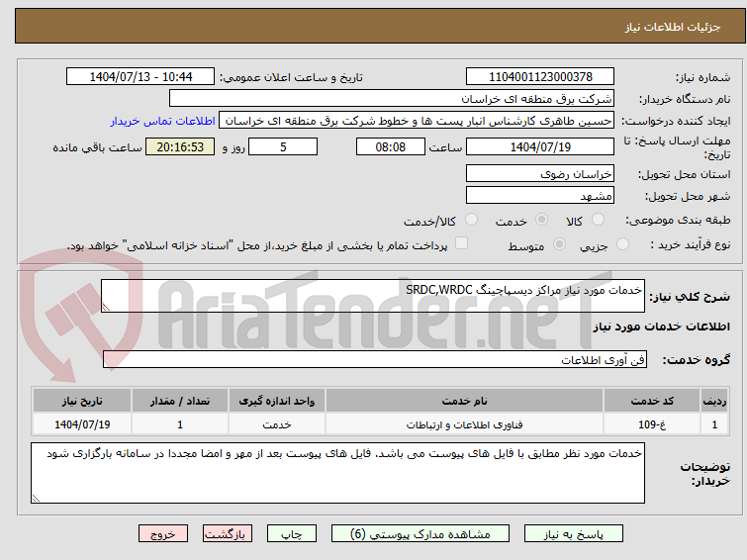Select the متوسط purchase type radio
Viewport: 747px width, 560px height.
(559, 244)
